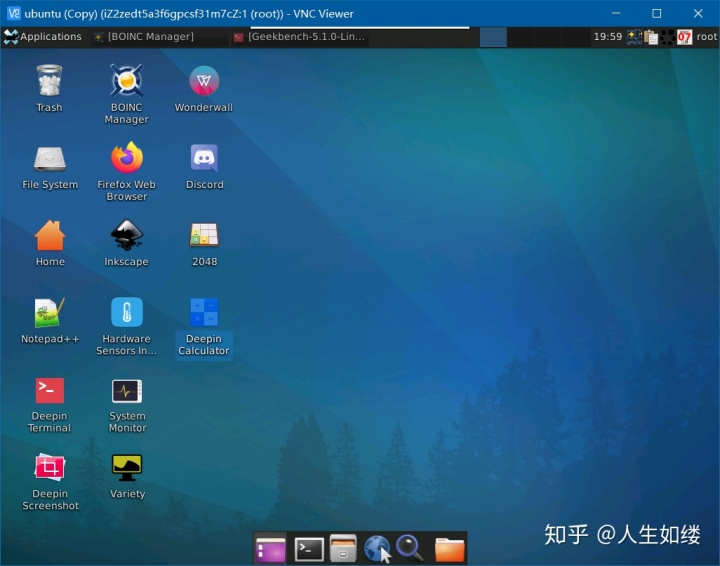Click the 19:59 panel clock
Viewport: 720px width, 566px height.
point(608,37)
